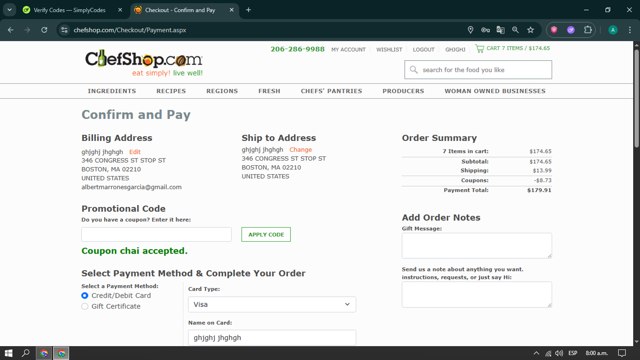This screenshot has height=360, width=640.
Task: Click the zoom magnifier icon in address bar
Action: pyautogui.click(x=516, y=30)
